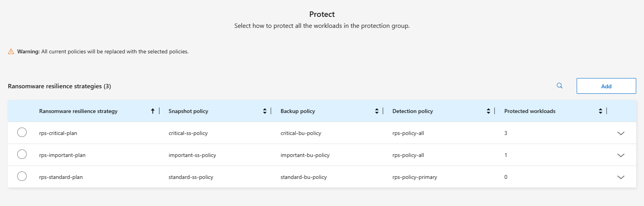Expand the rps-important-plan row chevron

click(x=620, y=155)
